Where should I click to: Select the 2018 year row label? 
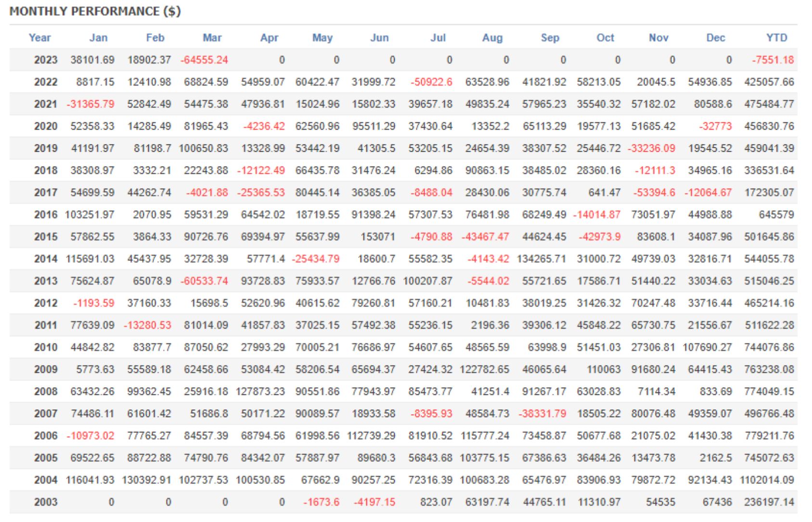coord(45,170)
